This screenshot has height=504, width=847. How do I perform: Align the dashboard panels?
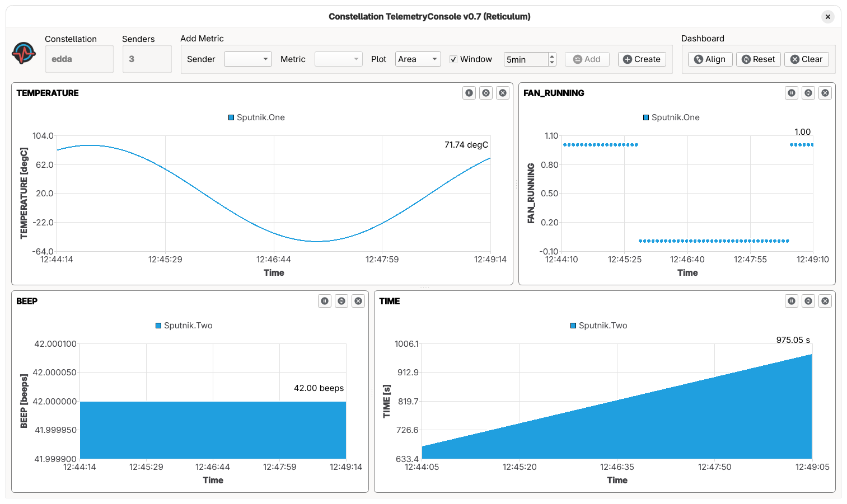click(x=709, y=59)
